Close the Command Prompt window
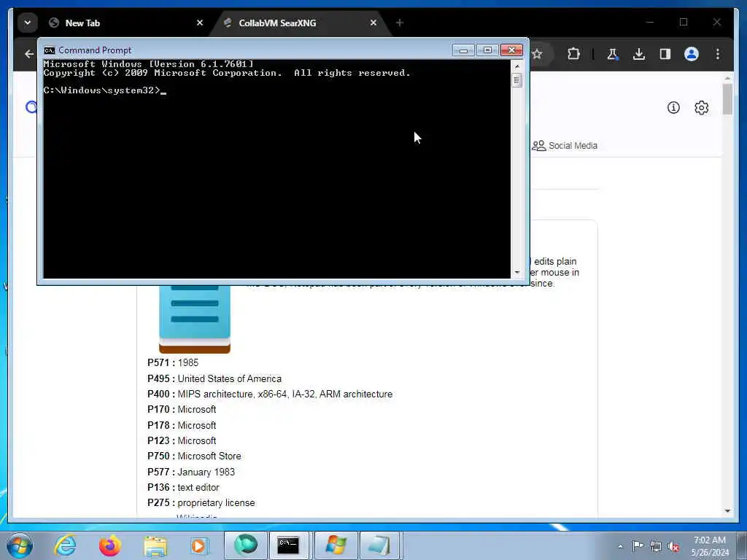The image size is (747, 560). tap(511, 50)
